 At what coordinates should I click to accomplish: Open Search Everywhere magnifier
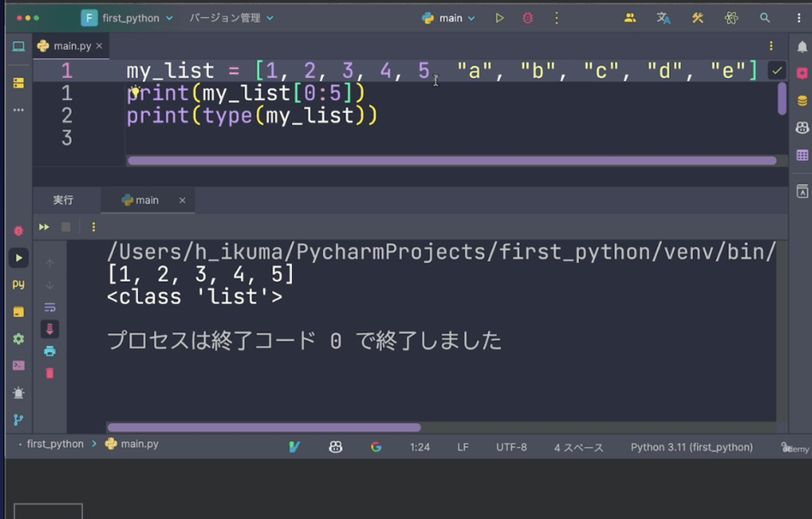point(764,18)
